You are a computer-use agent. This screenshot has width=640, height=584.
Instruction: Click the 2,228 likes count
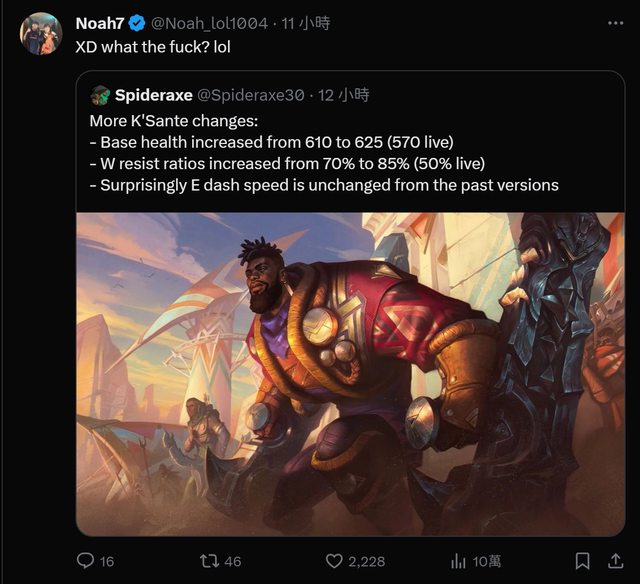(x=365, y=562)
